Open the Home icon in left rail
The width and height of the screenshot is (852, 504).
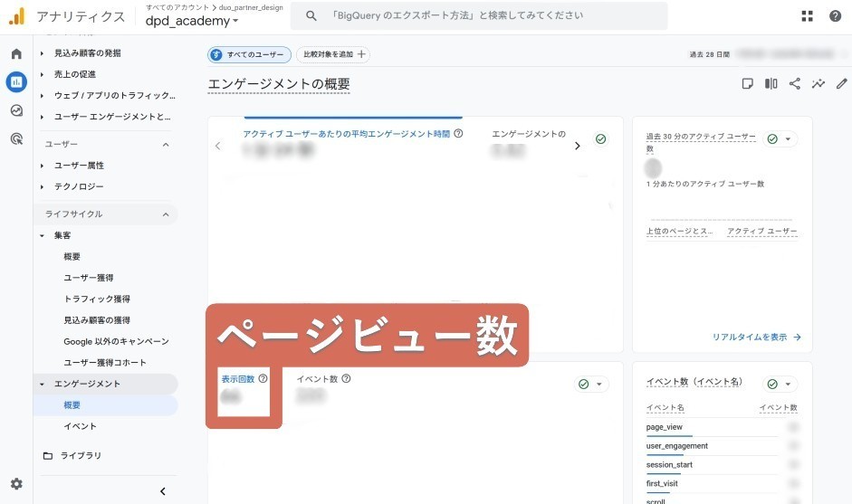click(x=16, y=54)
